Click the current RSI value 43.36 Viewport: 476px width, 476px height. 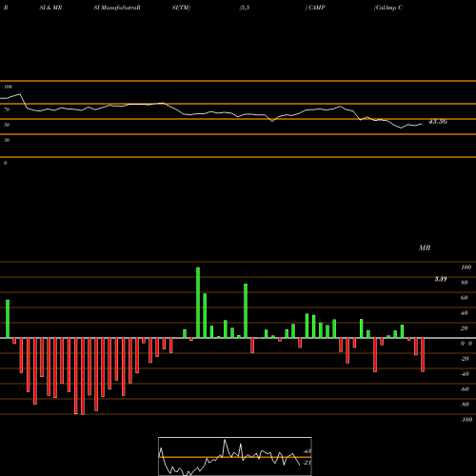[438, 122]
